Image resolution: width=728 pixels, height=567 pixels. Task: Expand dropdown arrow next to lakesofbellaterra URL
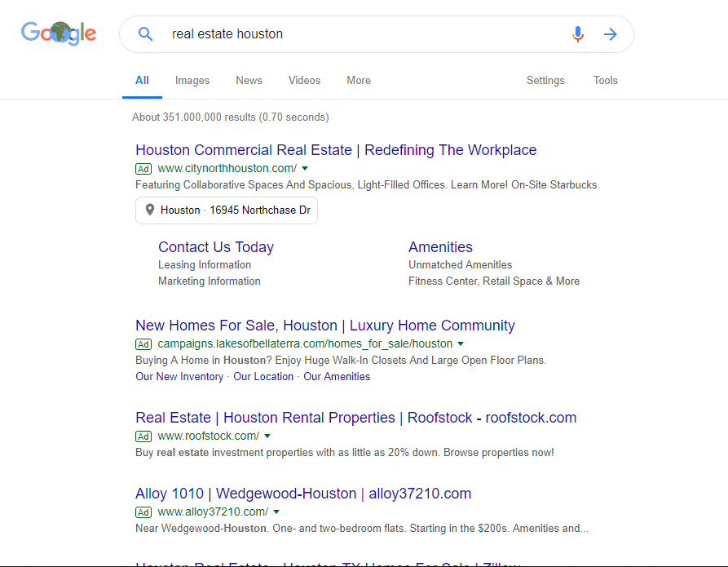coord(461,344)
